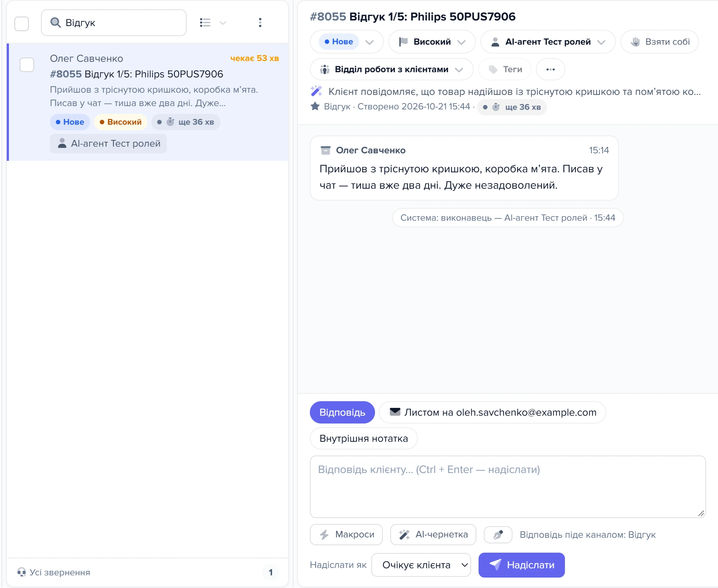Tick the checkbox for ticket #8055
Viewport: 718px width, 588px height.
(x=27, y=64)
